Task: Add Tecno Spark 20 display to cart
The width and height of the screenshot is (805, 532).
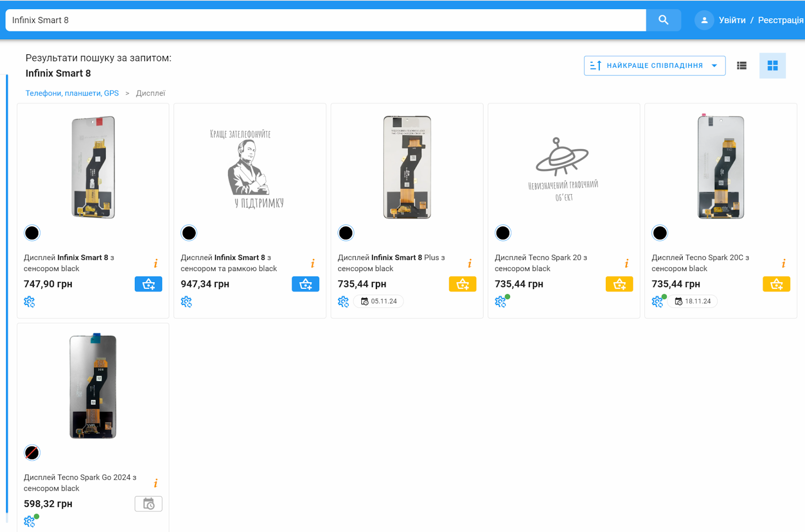Action: [x=619, y=284]
